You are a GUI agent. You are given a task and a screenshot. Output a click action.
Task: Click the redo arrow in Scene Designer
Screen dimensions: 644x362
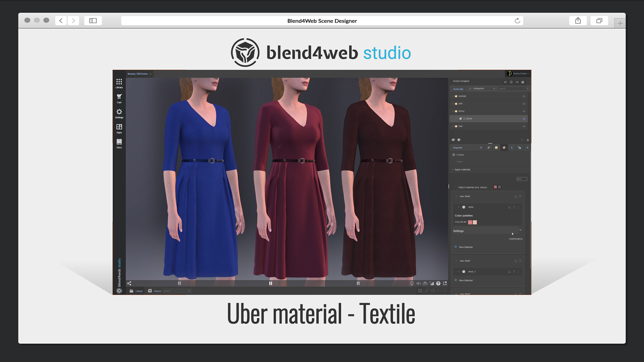point(517,82)
